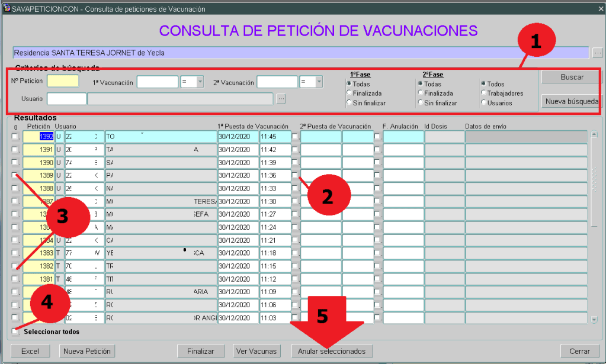606x364 pixels.
Task: Click the scrollbar up arrow in Resultados
Action: (x=594, y=134)
